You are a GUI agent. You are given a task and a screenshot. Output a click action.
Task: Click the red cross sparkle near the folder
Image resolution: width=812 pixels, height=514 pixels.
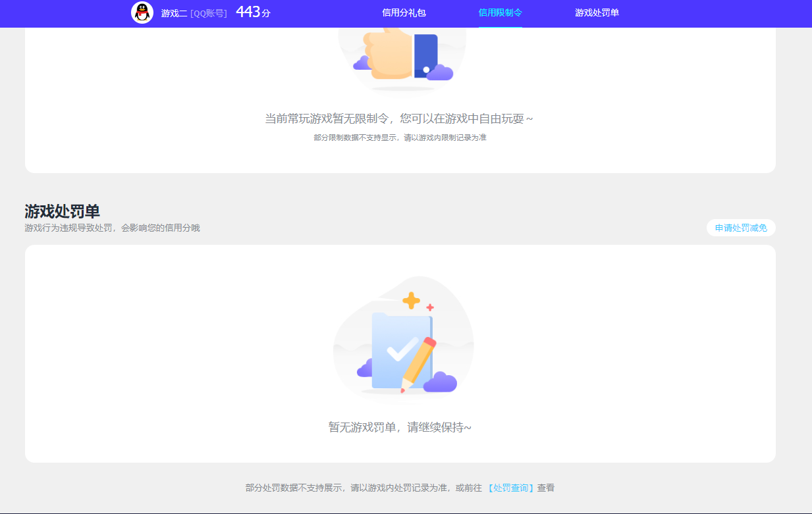click(x=431, y=305)
